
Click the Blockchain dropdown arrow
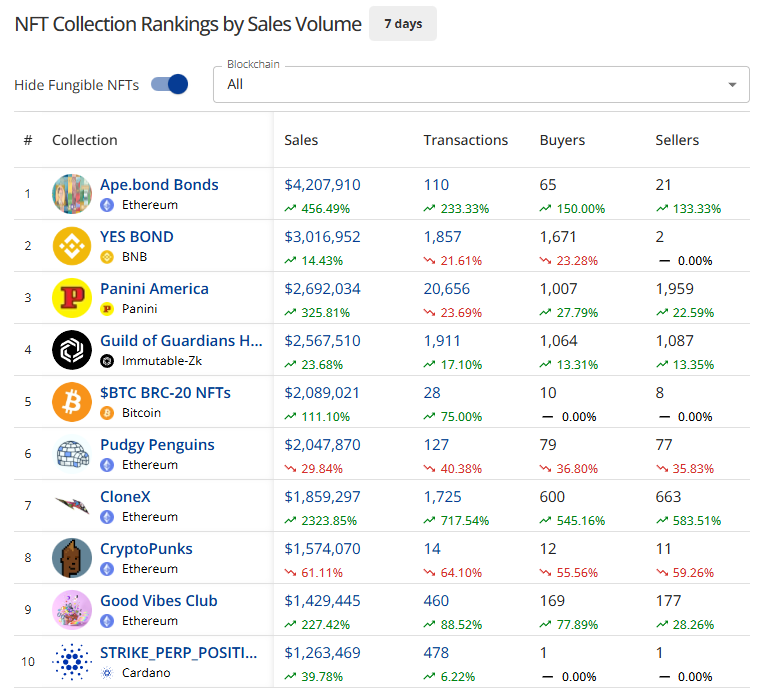(x=733, y=85)
